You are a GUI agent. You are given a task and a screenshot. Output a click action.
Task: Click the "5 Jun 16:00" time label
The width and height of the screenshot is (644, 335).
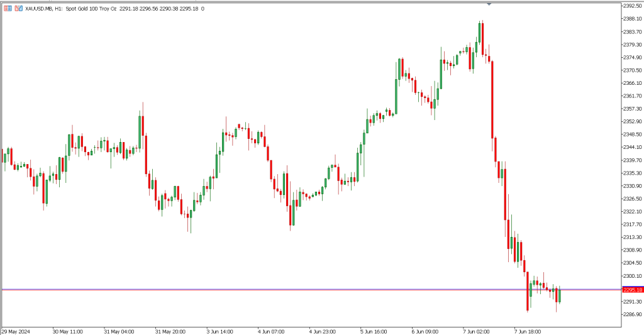(x=374, y=331)
